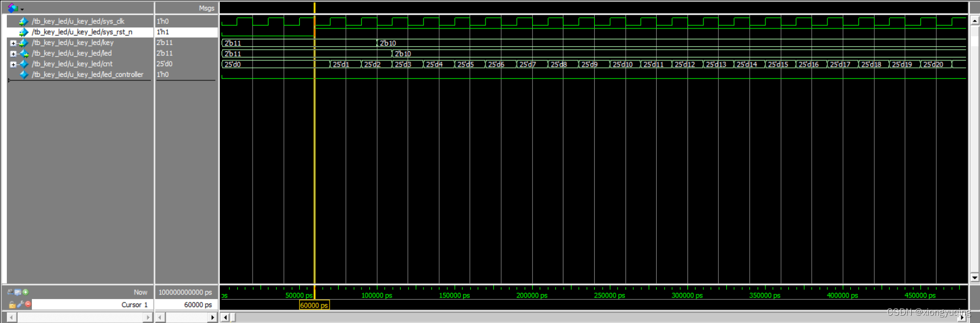This screenshot has height=323, width=980.
Task: Click the Now time 100000000000 ps
Action: pyautogui.click(x=185, y=292)
